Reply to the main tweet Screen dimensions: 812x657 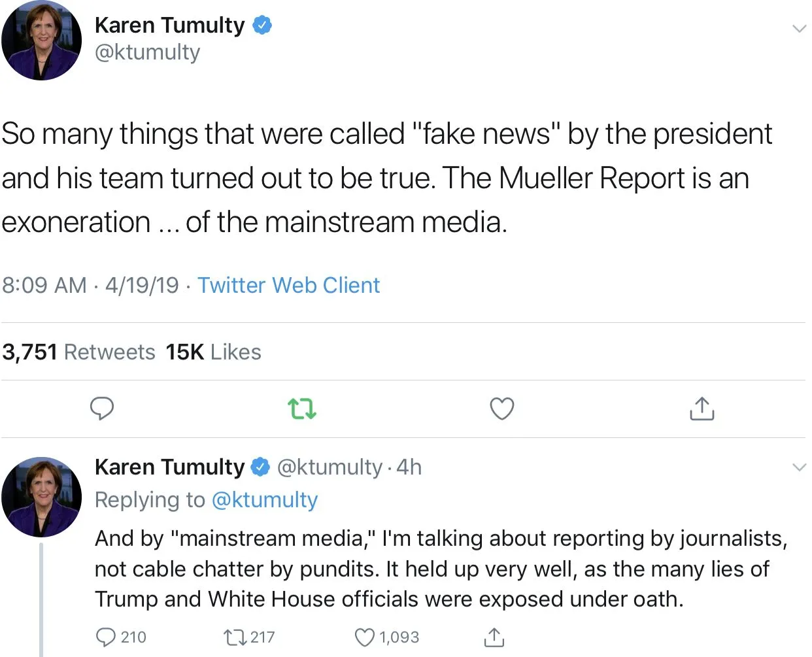[x=101, y=409]
